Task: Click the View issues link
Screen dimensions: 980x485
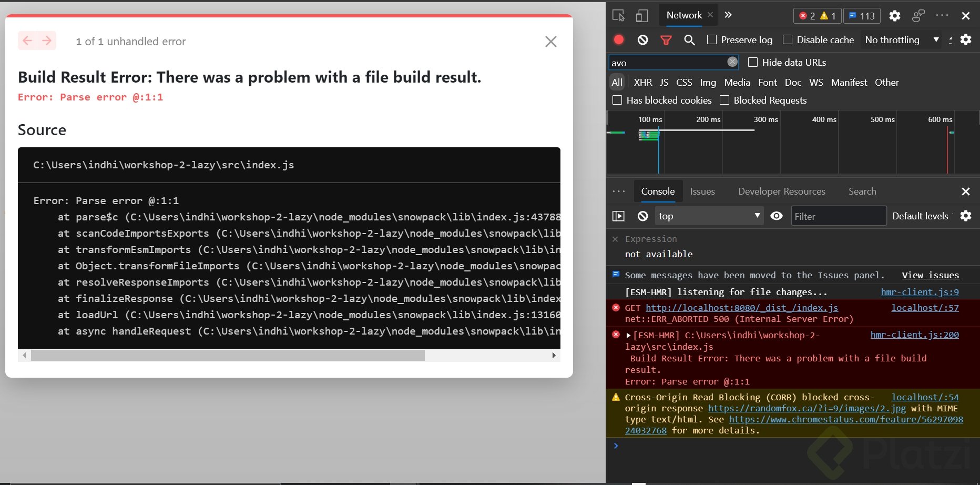Action: click(x=930, y=275)
